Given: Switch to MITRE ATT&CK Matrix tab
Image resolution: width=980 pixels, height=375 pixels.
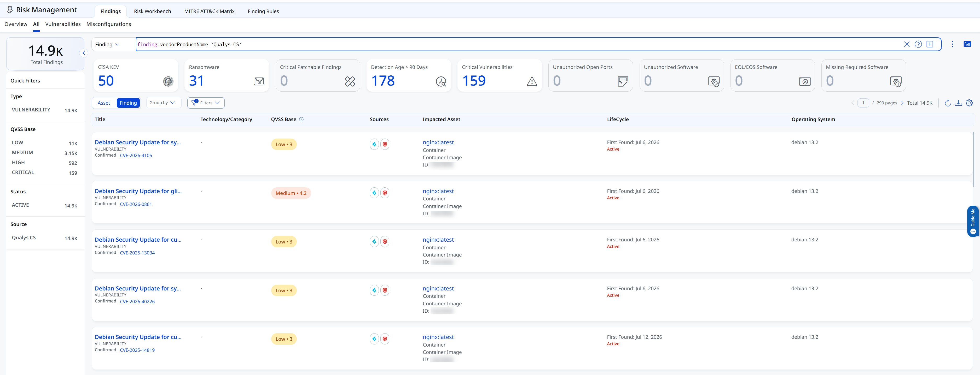Looking at the screenshot, I should click(x=209, y=11).
